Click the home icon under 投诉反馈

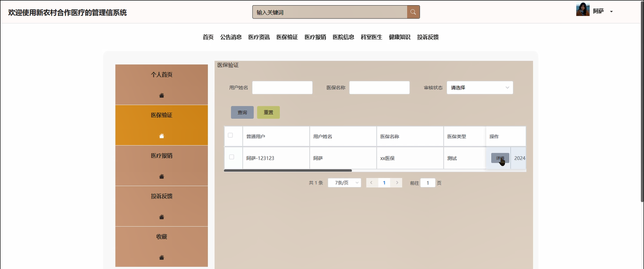click(162, 217)
